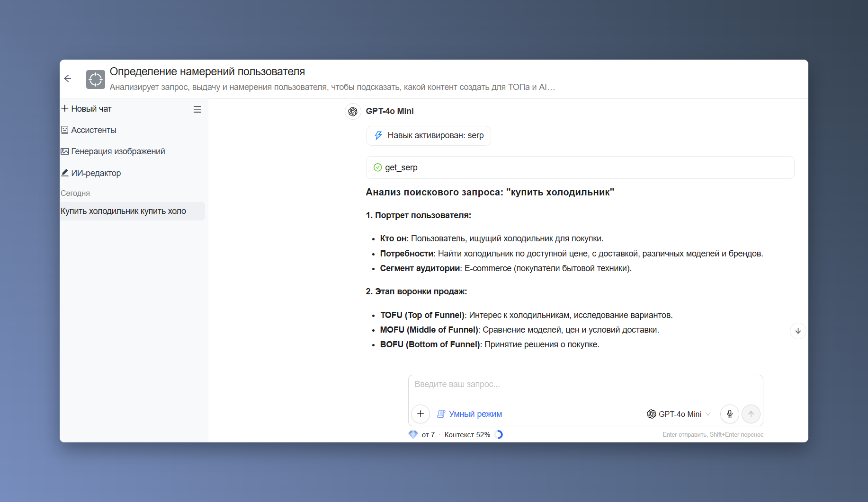
Task: Expand the get_serp tool call
Action: tap(580, 167)
